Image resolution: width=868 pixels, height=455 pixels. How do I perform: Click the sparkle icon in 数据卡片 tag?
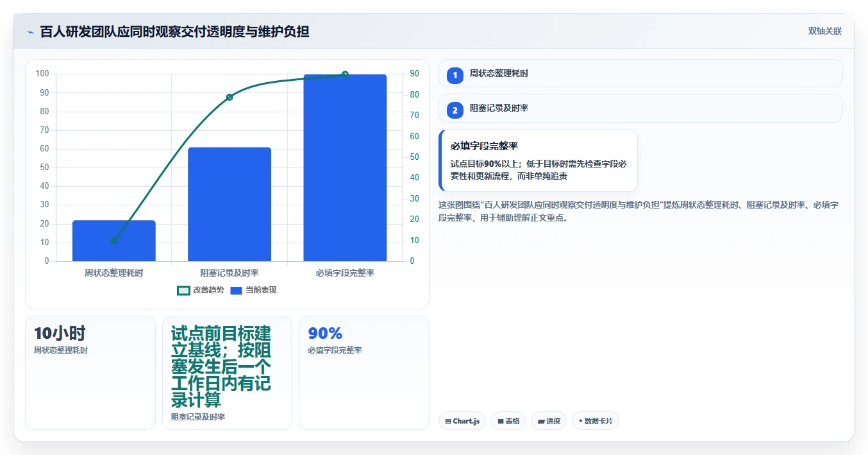click(x=581, y=421)
